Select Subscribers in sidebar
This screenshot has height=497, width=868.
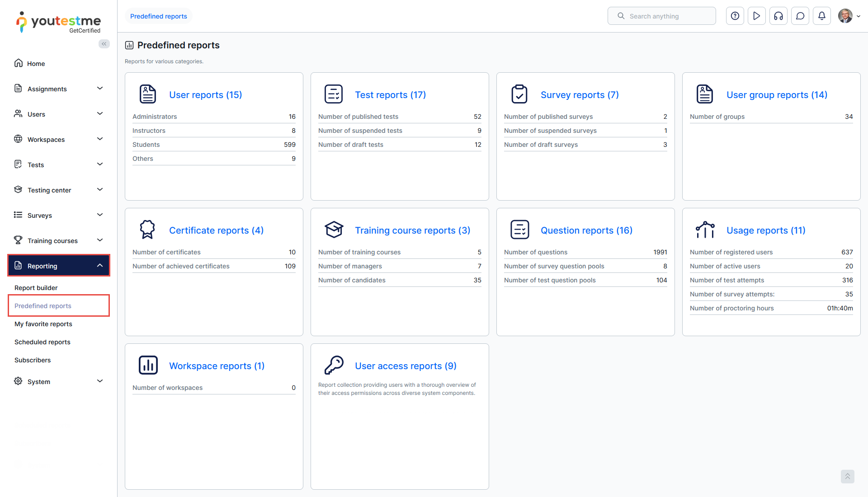click(33, 360)
